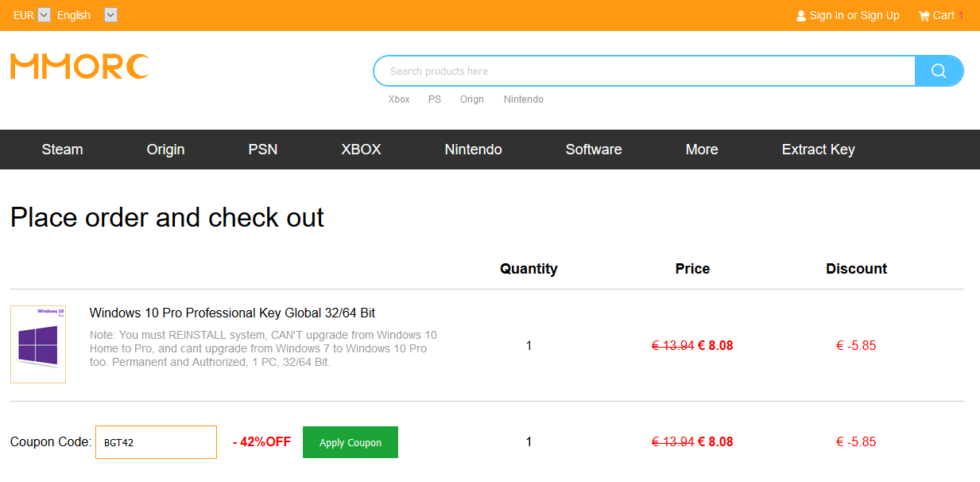
Task: Click the coupon row price '€ 8.08'
Action: 715,442
